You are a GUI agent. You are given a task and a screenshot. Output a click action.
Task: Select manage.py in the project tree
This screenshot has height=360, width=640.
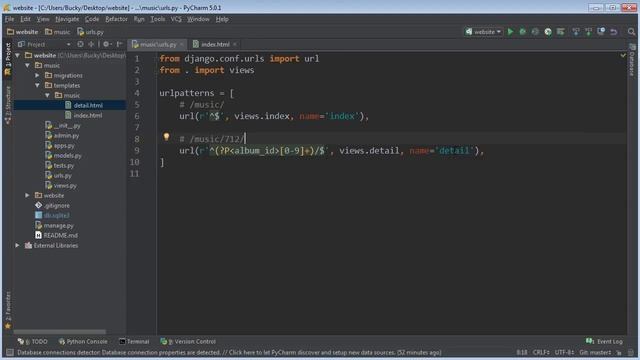pyautogui.click(x=58, y=225)
